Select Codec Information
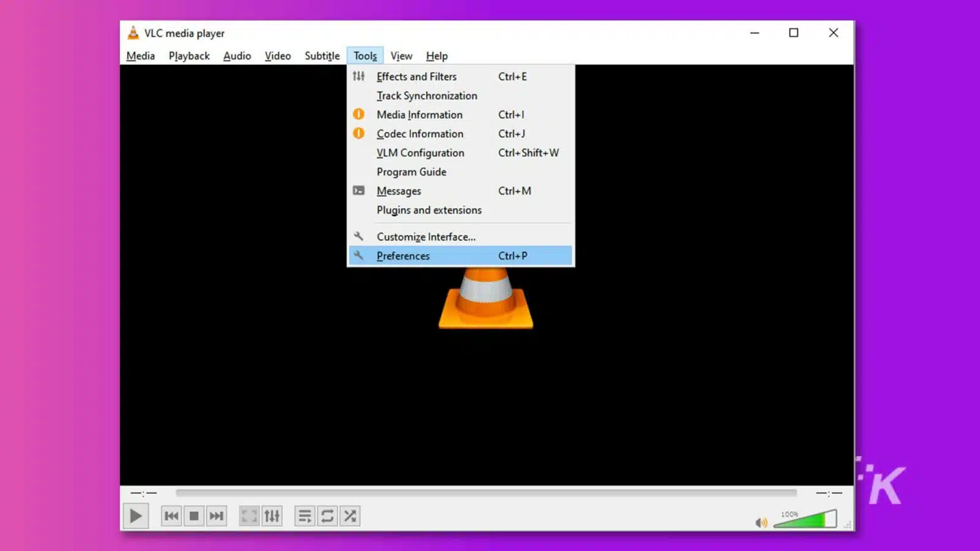 coord(420,133)
